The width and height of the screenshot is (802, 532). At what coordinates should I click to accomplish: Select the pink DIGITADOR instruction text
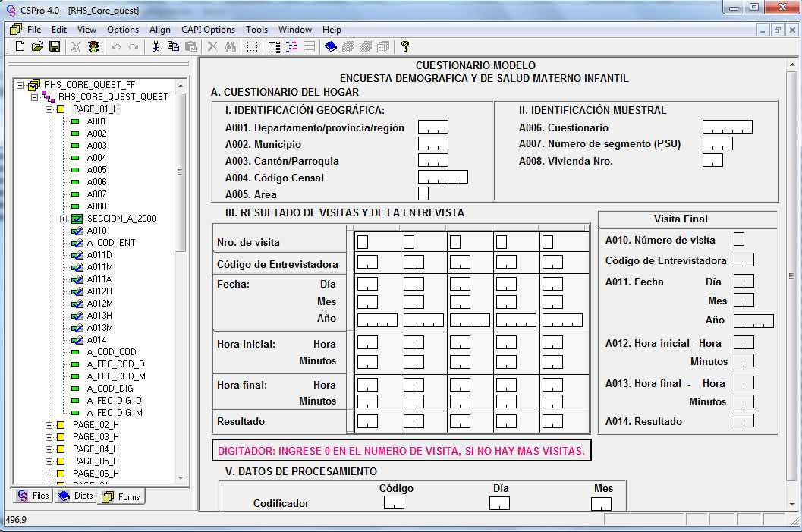point(401,452)
